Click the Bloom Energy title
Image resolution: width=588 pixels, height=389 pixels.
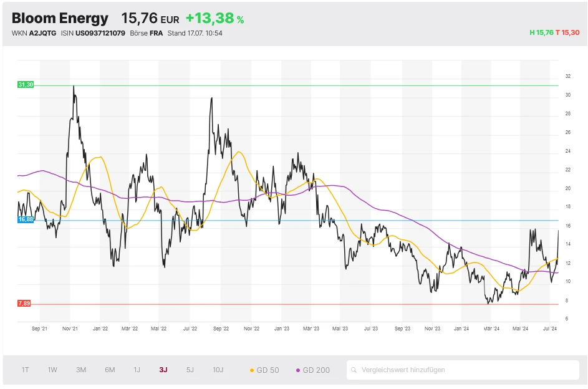coord(60,19)
